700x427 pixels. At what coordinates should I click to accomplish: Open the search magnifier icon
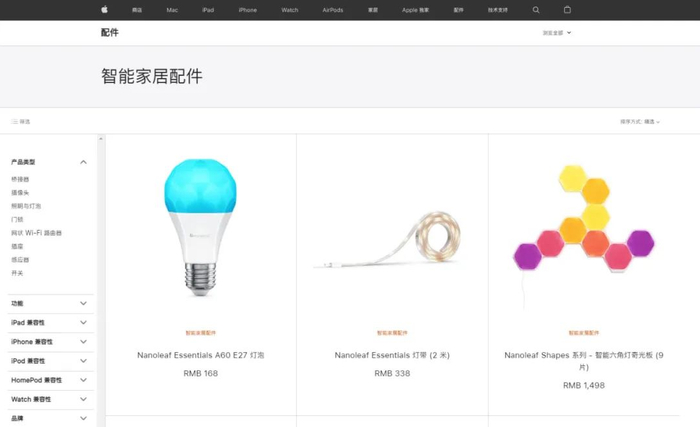coord(536,10)
